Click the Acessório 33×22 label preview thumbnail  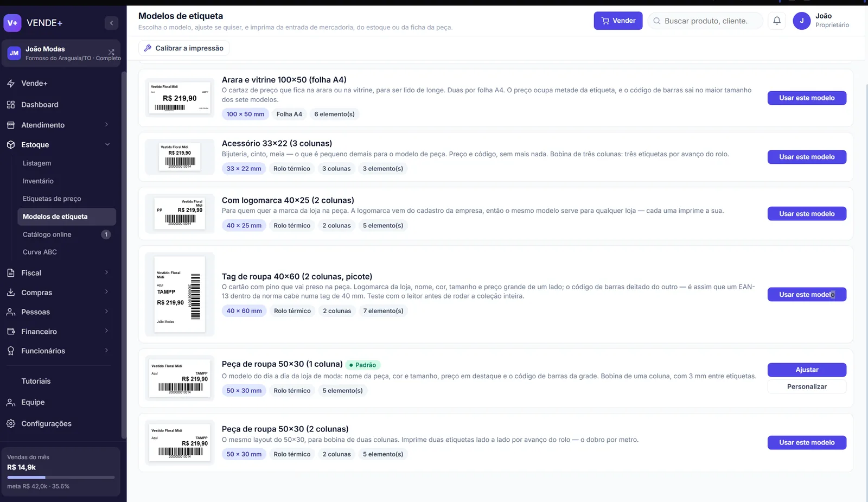tap(180, 157)
